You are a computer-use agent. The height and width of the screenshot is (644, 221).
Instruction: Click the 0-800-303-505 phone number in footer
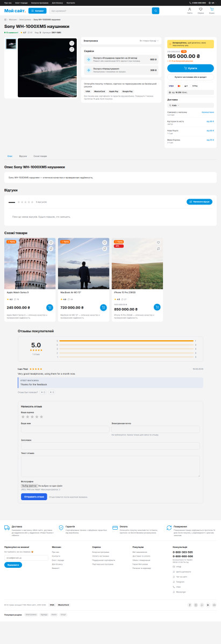(x=183, y=552)
